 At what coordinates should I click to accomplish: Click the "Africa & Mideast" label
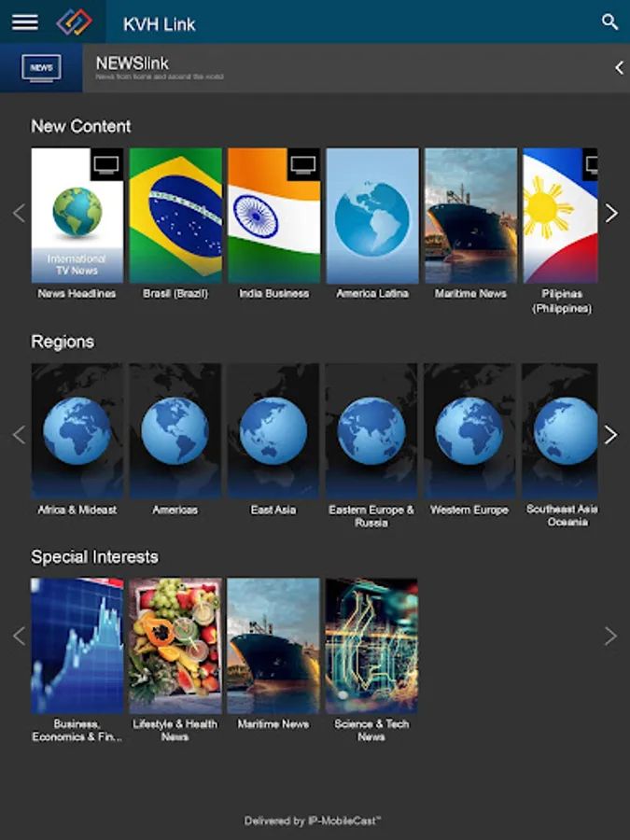[77, 510]
